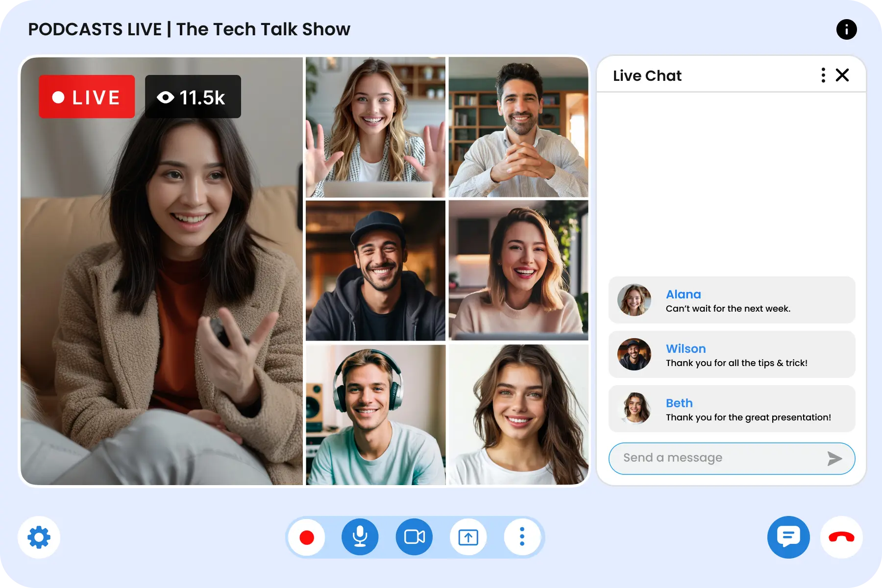Click Alana's avatar in the chat
The image size is (882, 588).
[x=634, y=300]
